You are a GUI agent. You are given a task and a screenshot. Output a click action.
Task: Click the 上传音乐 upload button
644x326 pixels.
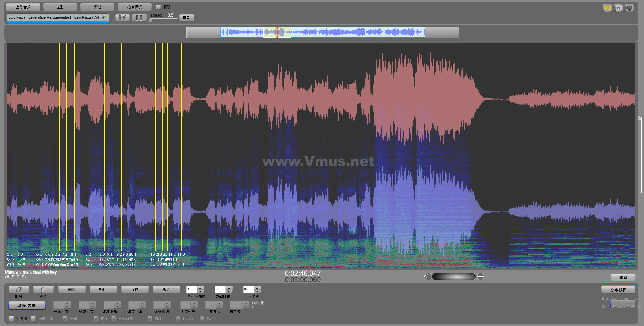tap(23, 7)
